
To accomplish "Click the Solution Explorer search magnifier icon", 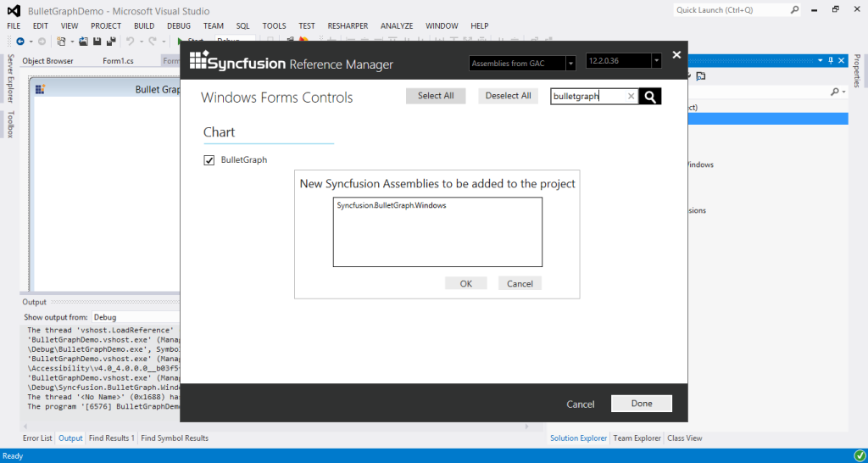I will pos(835,92).
